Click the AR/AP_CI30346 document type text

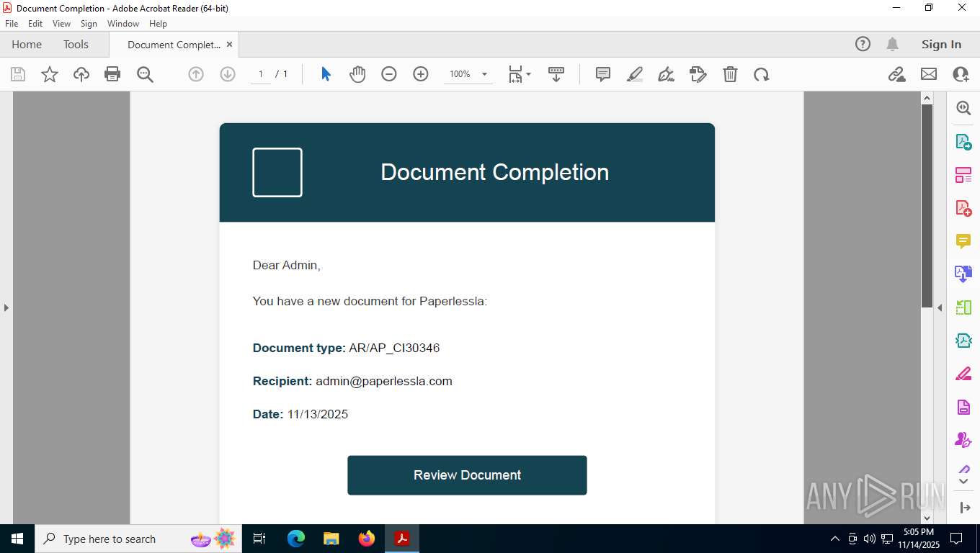pos(394,348)
